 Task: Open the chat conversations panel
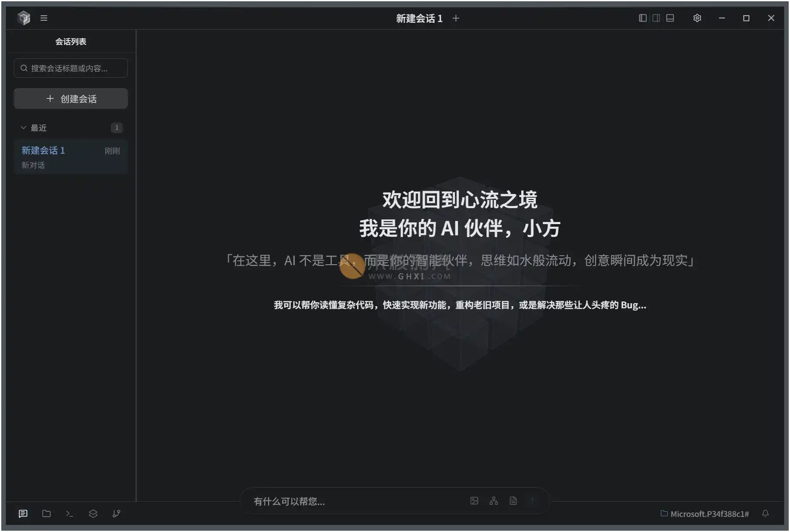point(23,513)
